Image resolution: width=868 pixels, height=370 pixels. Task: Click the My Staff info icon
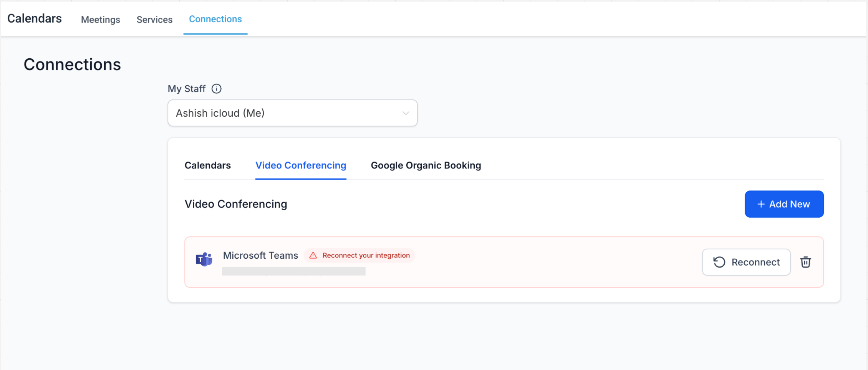coord(217,89)
